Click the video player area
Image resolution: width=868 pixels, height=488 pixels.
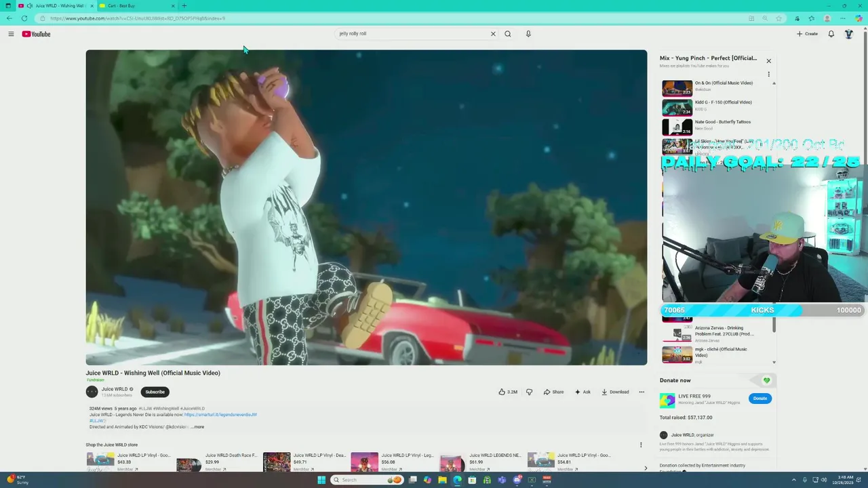pos(366,207)
